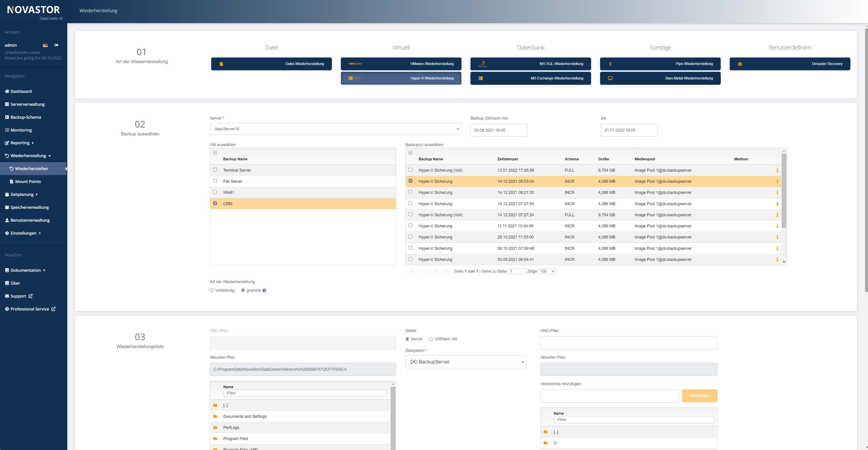Open info for backup 14.12.2021 08:21:33
This screenshot has width=868, height=450.
click(x=777, y=192)
